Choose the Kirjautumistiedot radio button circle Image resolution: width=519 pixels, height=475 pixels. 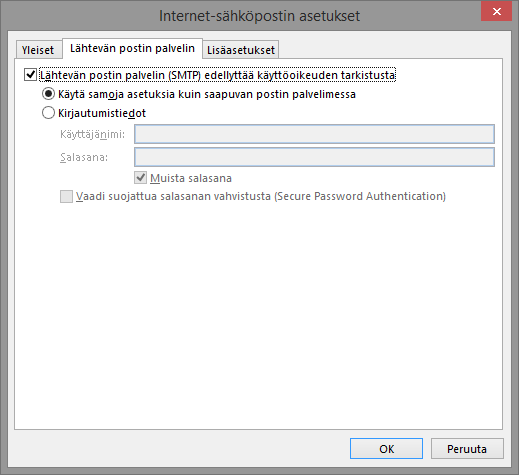(48, 113)
